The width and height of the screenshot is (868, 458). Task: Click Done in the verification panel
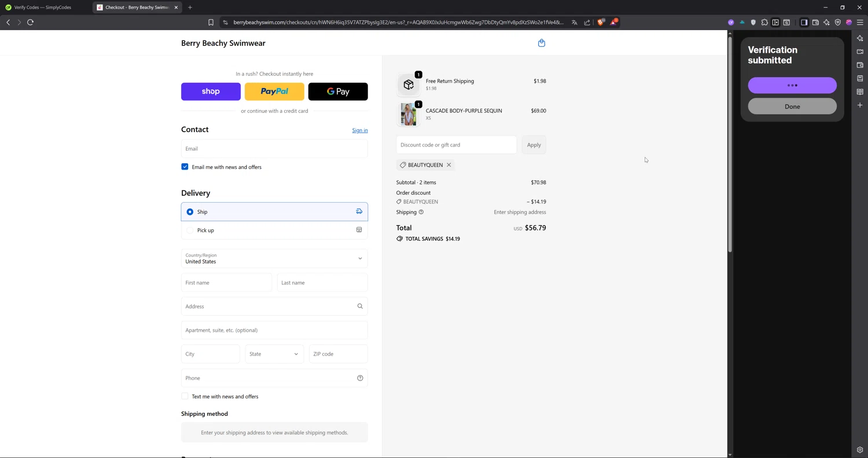click(x=792, y=107)
